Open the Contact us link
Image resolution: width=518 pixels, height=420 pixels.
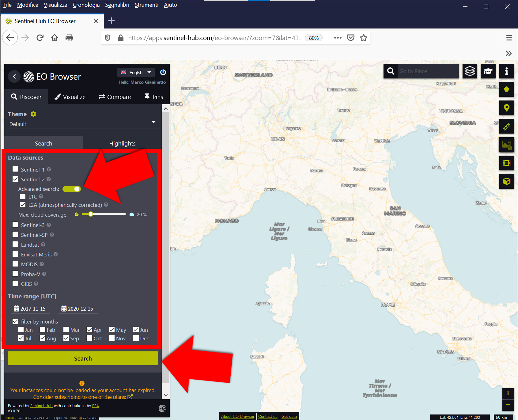[x=268, y=416]
